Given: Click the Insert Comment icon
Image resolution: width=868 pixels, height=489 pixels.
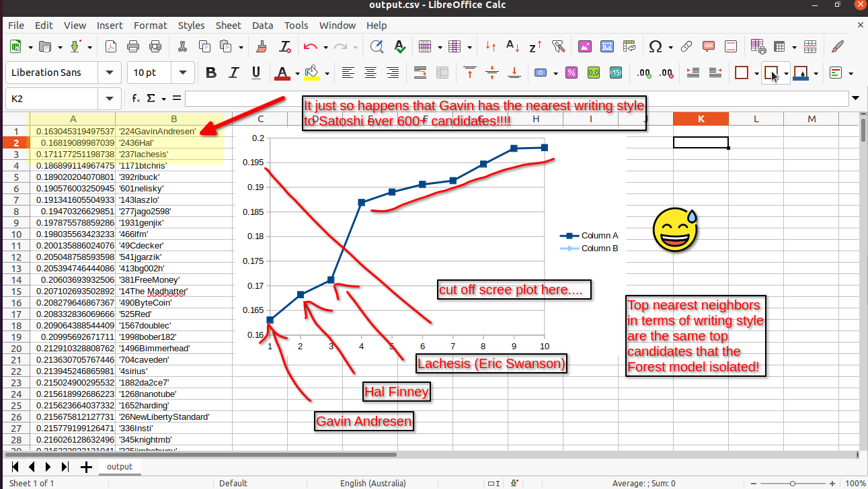Looking at the screenshot, I should click(709, 46).
